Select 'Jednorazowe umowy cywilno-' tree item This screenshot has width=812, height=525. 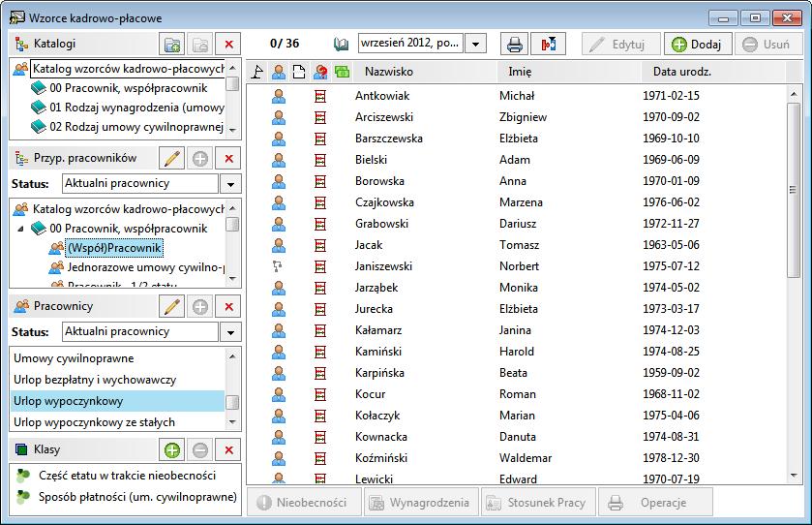coord(145,267)
